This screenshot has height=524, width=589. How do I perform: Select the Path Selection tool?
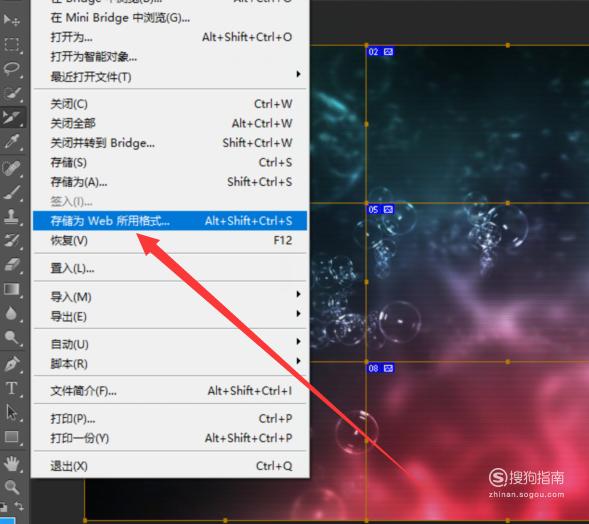coord(11,412)
